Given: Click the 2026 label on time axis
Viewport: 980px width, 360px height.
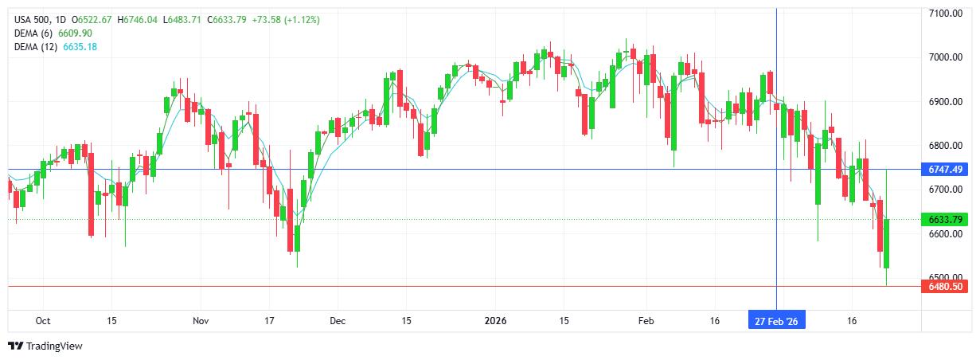Looking at the screenshot, I should (496, 320).
